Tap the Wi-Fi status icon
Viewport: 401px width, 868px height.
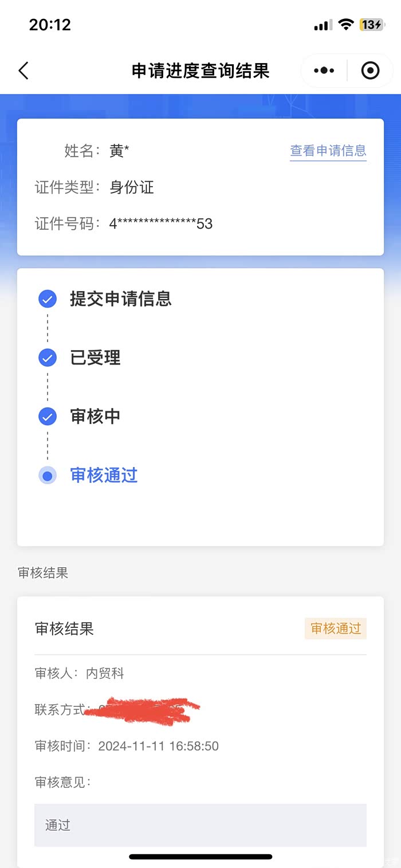pyautogui.click(x=345, y=25)
